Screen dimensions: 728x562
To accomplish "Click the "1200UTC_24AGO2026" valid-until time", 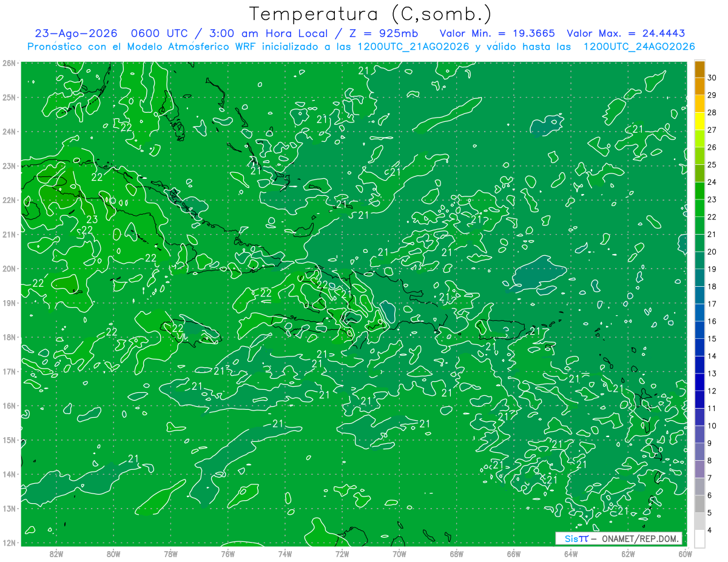I will point(639,47).
